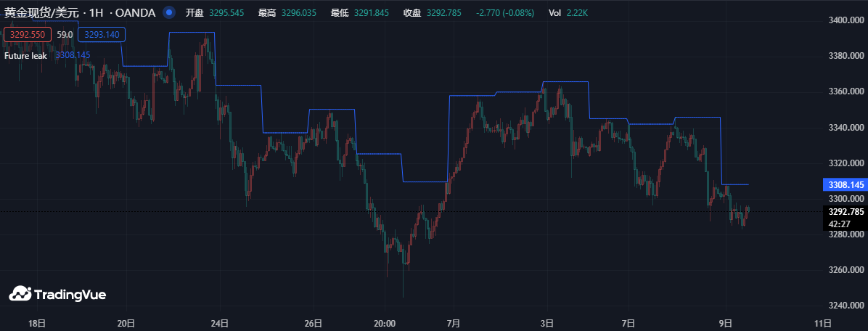The width and height of the screenshot is (868, 331).
Task: Click the blue market status dot
Action: [x=168, y=12]
